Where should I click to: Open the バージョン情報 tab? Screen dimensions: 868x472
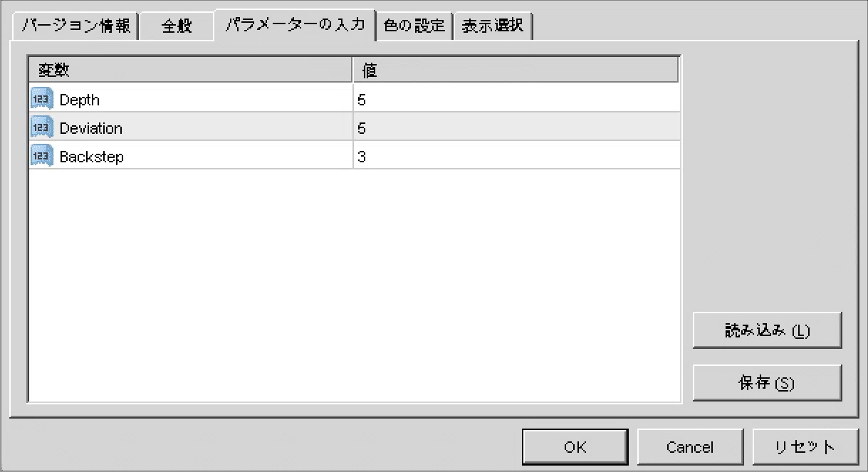[x=75, y=26]
